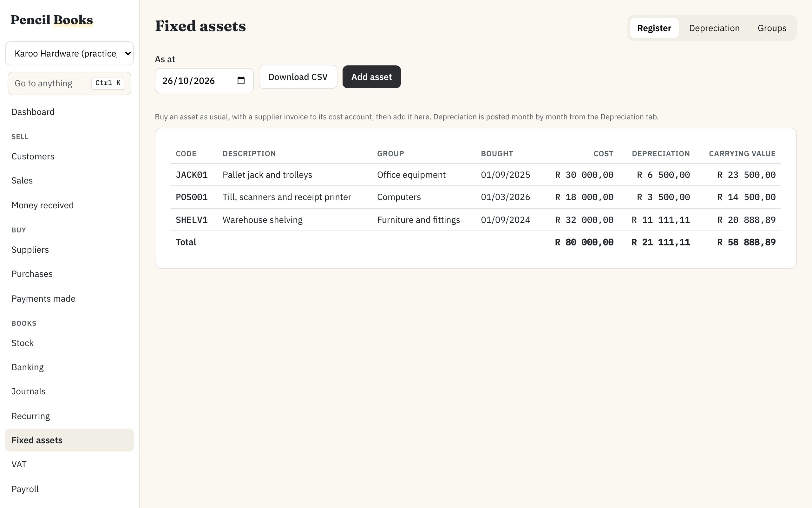Click the Pencil Books logo

pyautogui.click(x=52, y=20)
